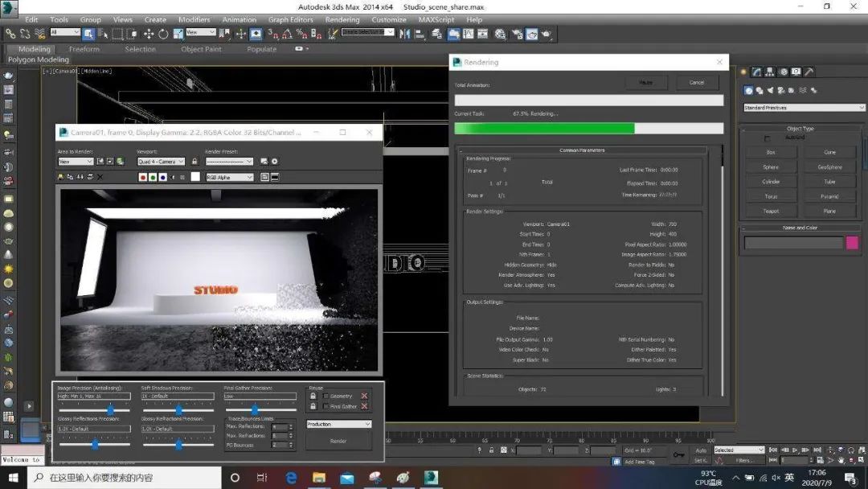Viewport: 868px width, 489px height.
Task: Open the selection filter All dropdown
Action: pyautogui.click(x=65, y=32)
